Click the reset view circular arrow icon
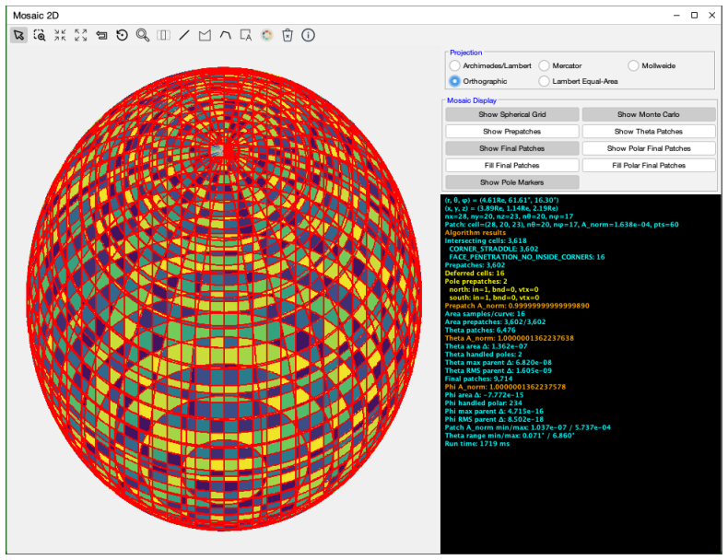The image size is (728, 560). [x=123, y=35]
